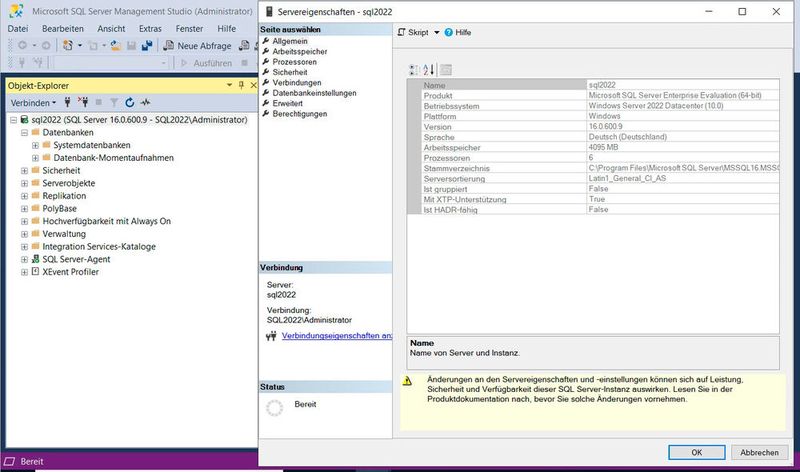Expand the PolyBase node
This screenshot has height=472, width=800.
click(x=24, y=209)
